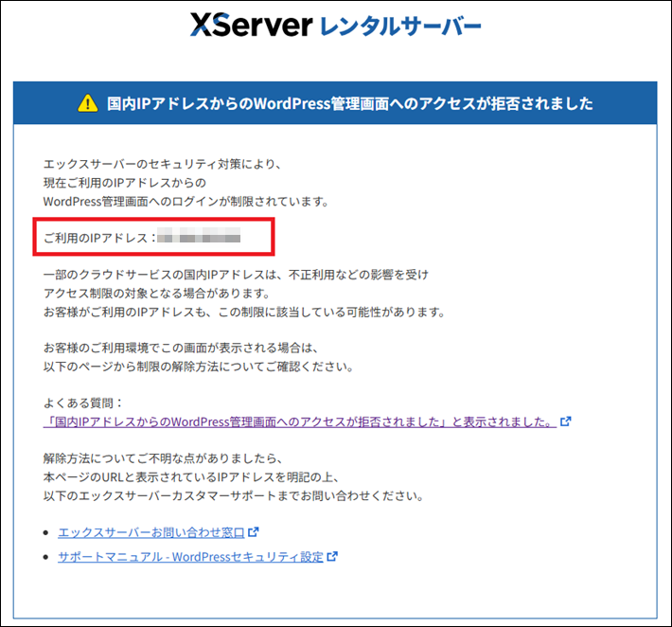Click external-link icon after WordPressセキュリティ設定
Image resolution: width=672 pixels, height=627 pixels.
click(x=332, y=557)
